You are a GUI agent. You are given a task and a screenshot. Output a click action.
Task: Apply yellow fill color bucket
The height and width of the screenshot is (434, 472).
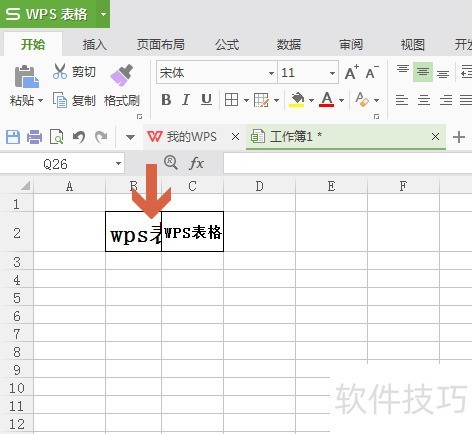coord(297,100)
